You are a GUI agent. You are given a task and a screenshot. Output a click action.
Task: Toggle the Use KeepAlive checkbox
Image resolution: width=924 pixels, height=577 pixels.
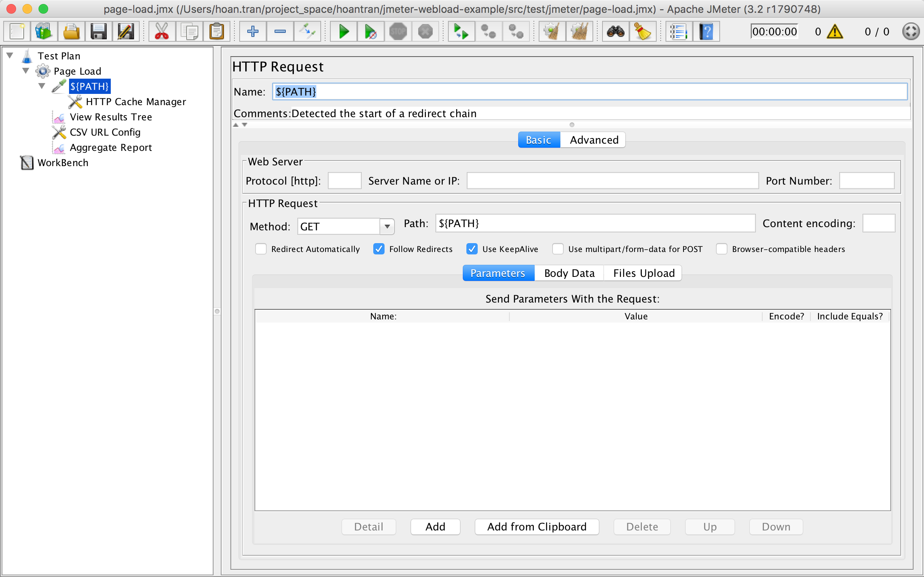[472, 249]
